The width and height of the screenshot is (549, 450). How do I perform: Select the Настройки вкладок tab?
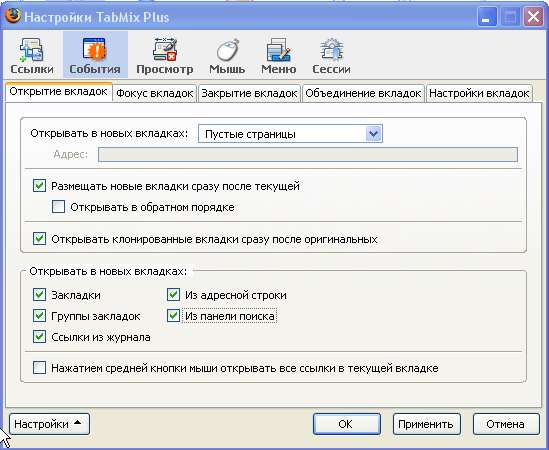(x=479, y=94)
